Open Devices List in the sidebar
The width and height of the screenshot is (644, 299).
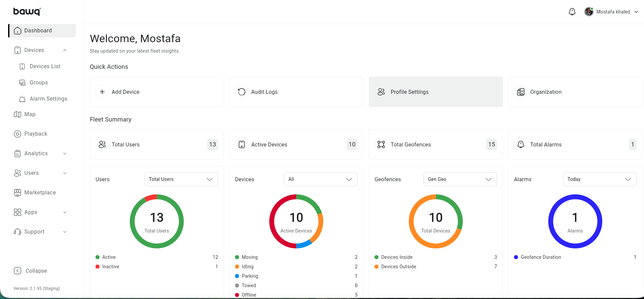(x=45, y=66)
